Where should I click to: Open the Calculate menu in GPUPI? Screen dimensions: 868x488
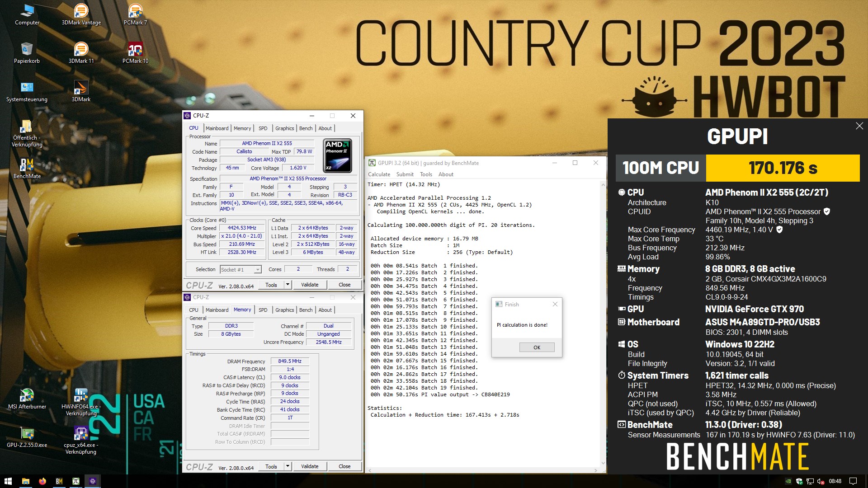(379, 174)
